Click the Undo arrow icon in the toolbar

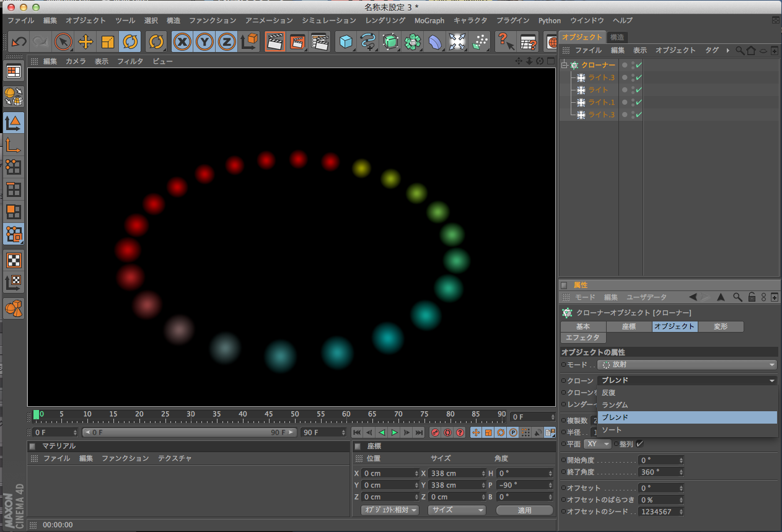[19, 41]
